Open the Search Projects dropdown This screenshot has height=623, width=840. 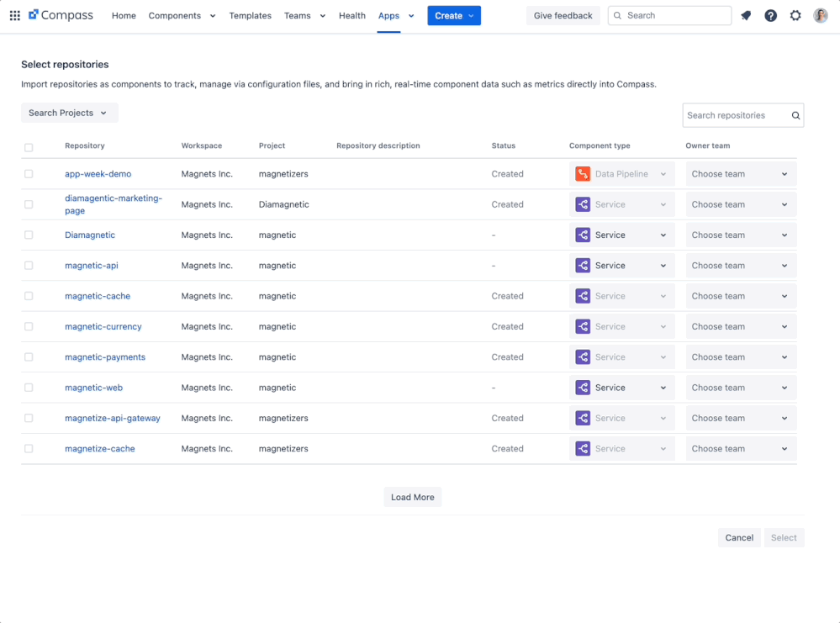[x=70, y=113]
